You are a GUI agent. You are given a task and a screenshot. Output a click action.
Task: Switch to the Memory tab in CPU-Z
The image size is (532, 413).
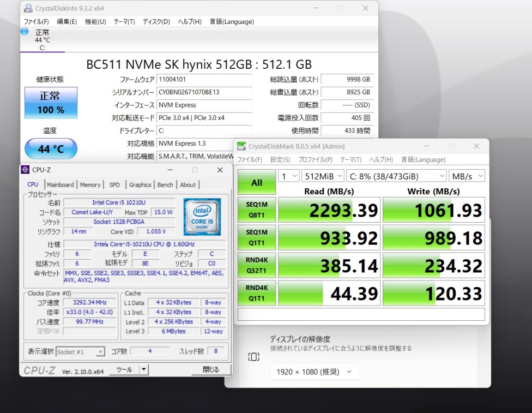click(90, 185)
